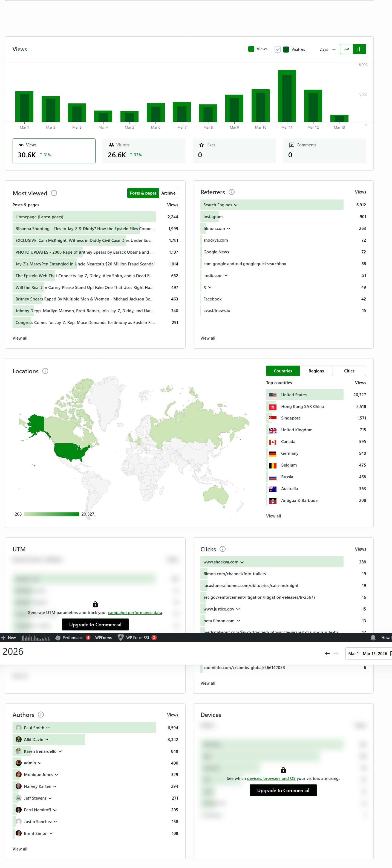This screenshot has width=392, height=868.
Task: Switch to the Archive tab
Action: point(168,193)
